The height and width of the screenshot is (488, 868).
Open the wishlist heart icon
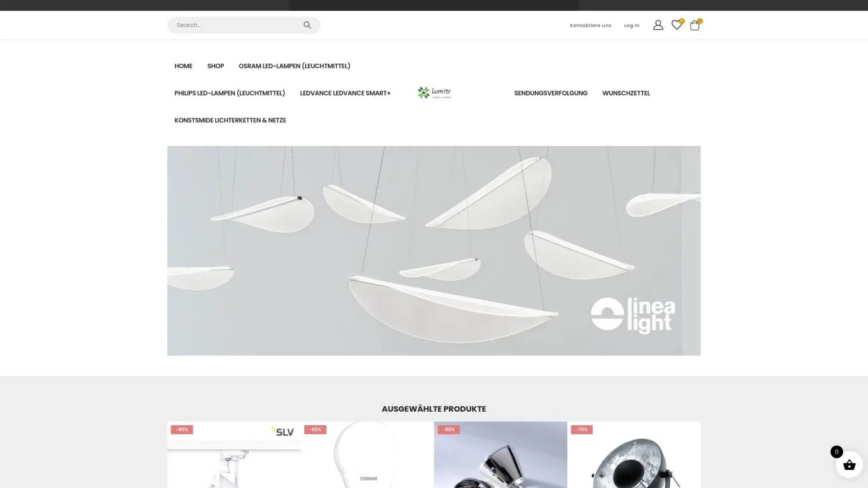pos(676,25)
